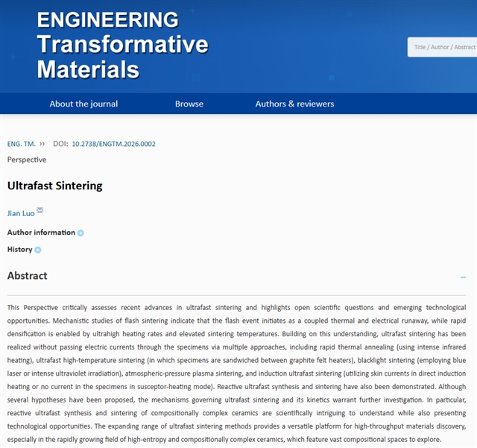Click the Title / Author / Abstract search field
The width and height of the screenshot is (477, 448).
(x=443, y=47)
